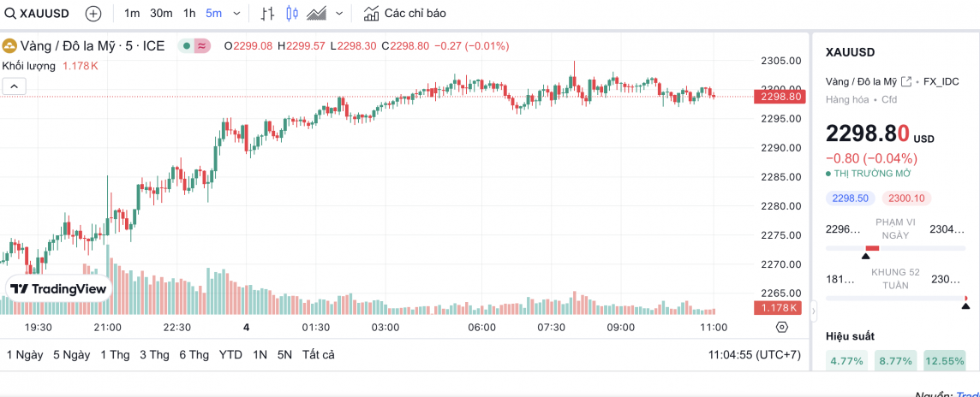Expand the chart style dropdown arrow
The image size is (980, 397).
pos(340,14)
